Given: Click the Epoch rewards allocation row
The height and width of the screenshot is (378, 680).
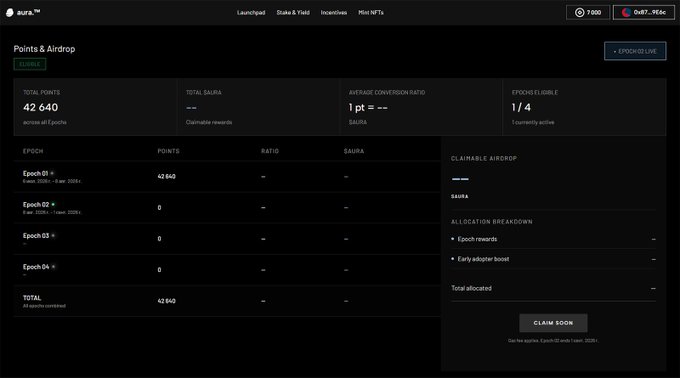Looking at the screenshot, I should [553, 239].
